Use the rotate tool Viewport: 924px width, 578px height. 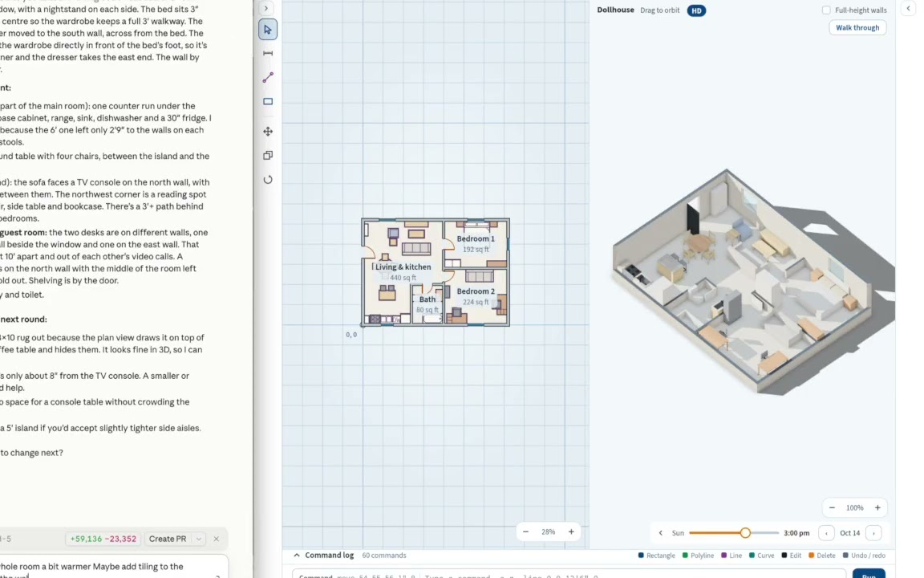268,180
